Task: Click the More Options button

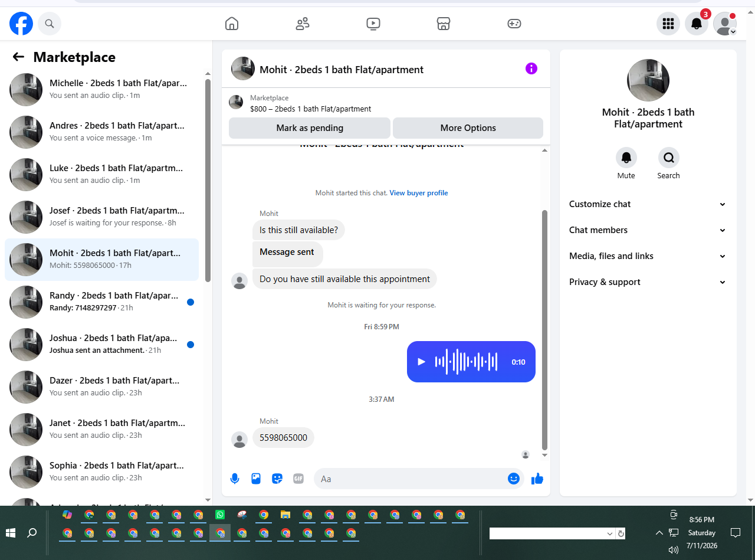Action: pos(468,128)
